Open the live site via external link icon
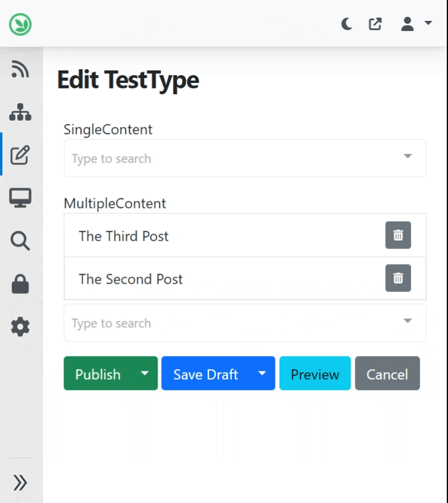448x503 pixels. [375, 24]
